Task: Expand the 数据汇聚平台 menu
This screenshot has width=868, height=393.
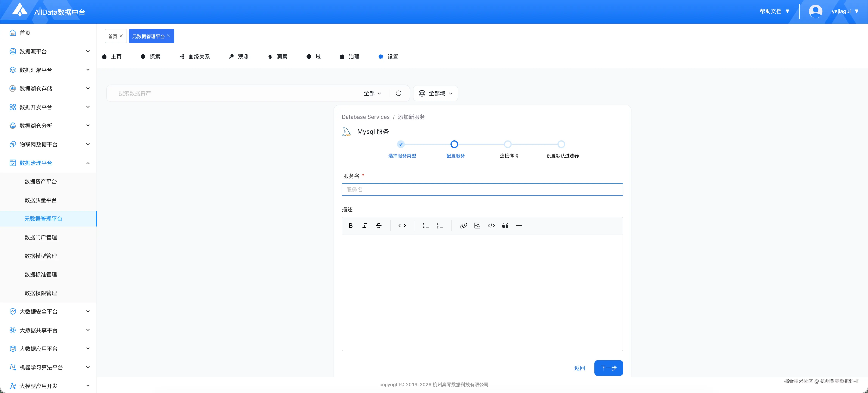Action: pos(88,70)
